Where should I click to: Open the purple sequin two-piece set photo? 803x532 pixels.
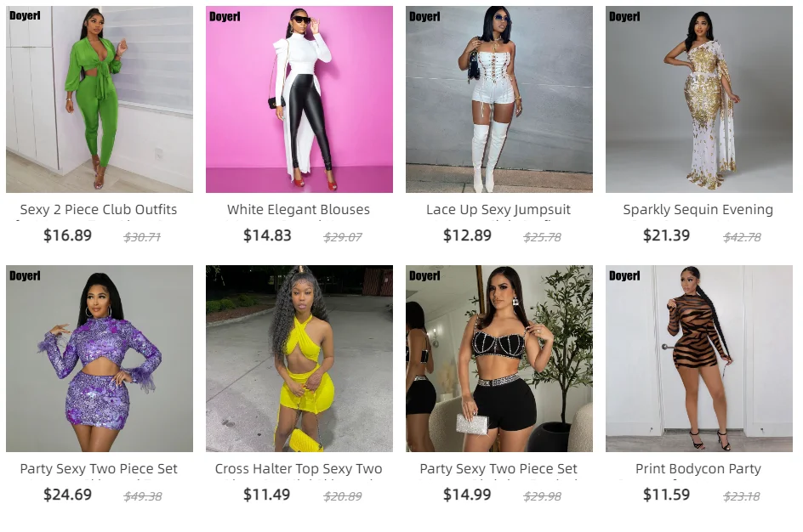[x=100, y=358]
